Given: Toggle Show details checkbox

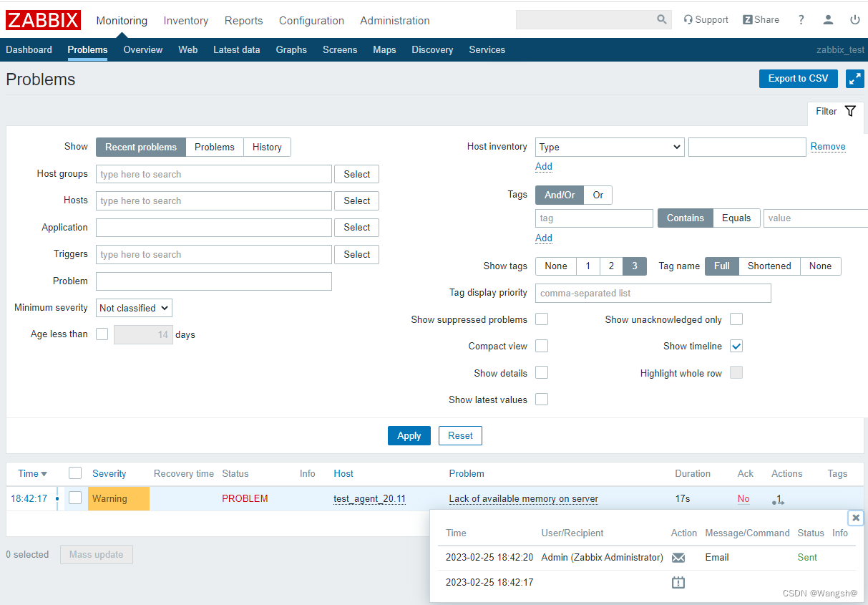Looking at the screenshot, I should click(x=542, y=373).
